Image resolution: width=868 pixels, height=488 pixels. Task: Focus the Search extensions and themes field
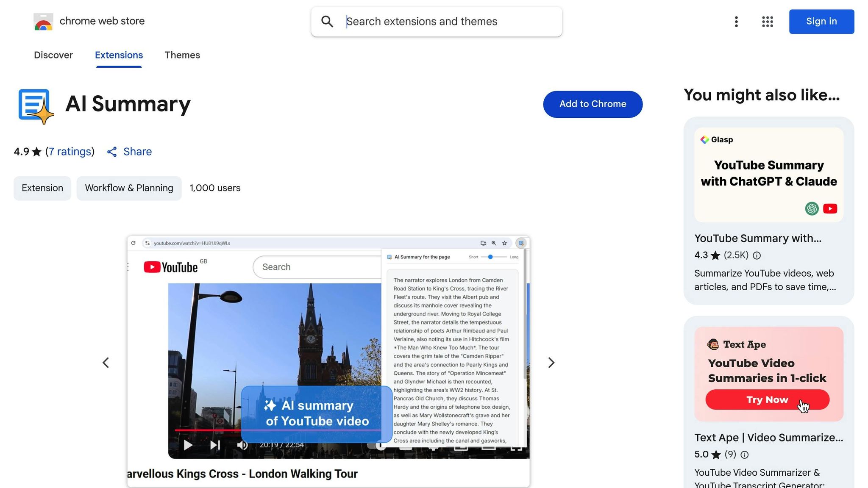[437, 22]
